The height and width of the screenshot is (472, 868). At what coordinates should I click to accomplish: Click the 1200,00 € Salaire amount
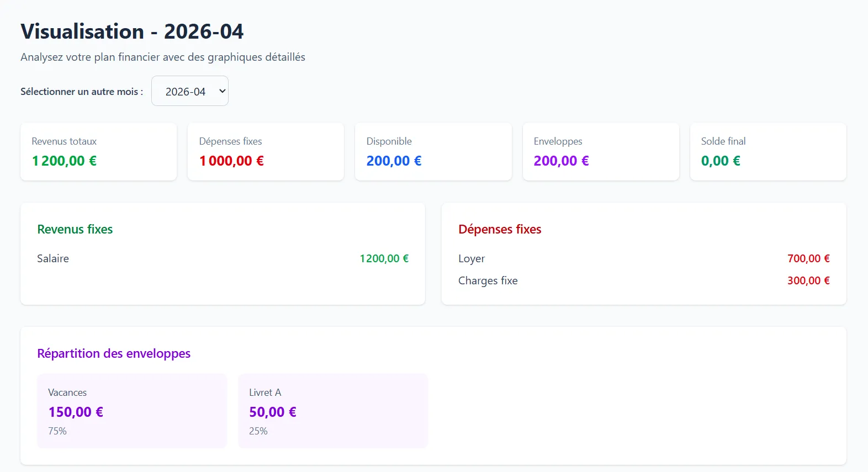point(384,258)
